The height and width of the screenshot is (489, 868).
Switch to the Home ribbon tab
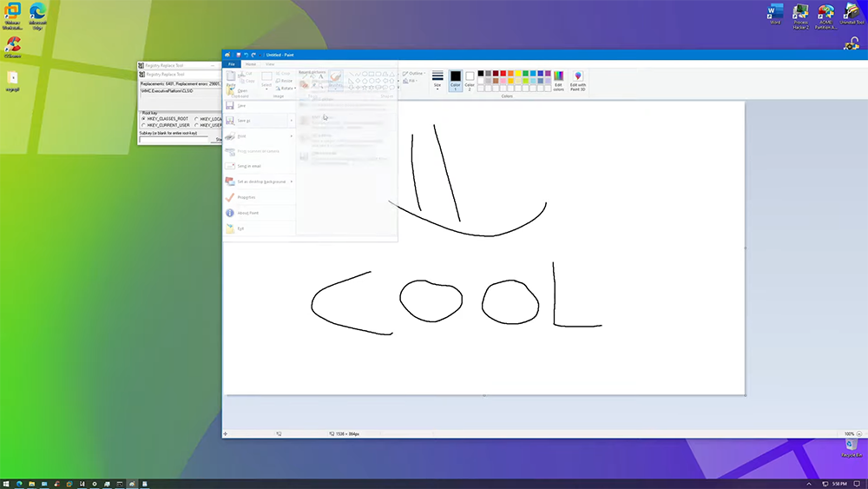pos(250,64)
